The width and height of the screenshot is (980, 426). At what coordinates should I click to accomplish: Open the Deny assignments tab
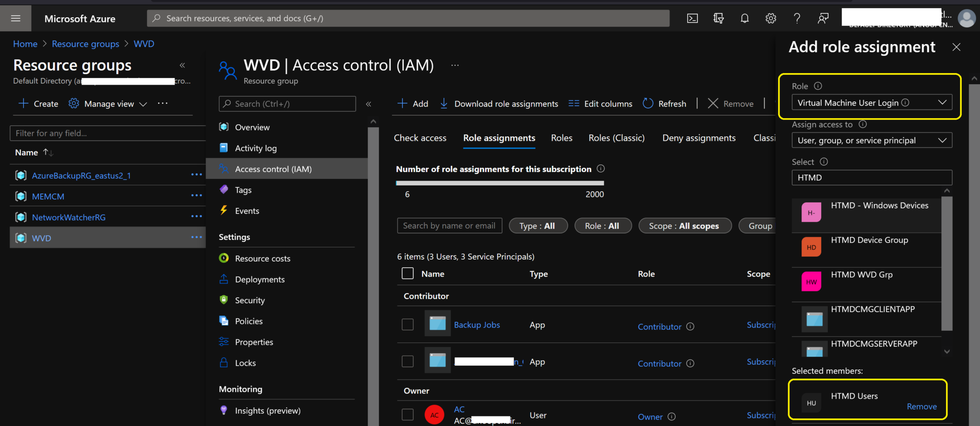click(x=699, y=138)
